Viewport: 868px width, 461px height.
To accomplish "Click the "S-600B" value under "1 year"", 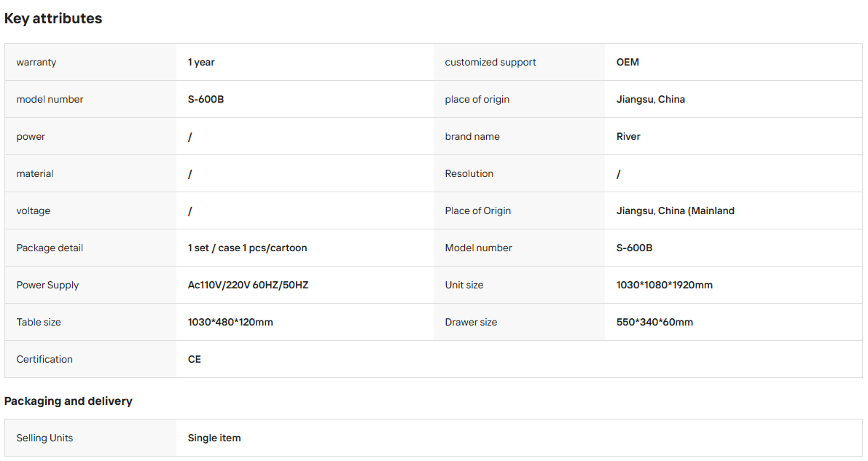I will click(206, 99).
